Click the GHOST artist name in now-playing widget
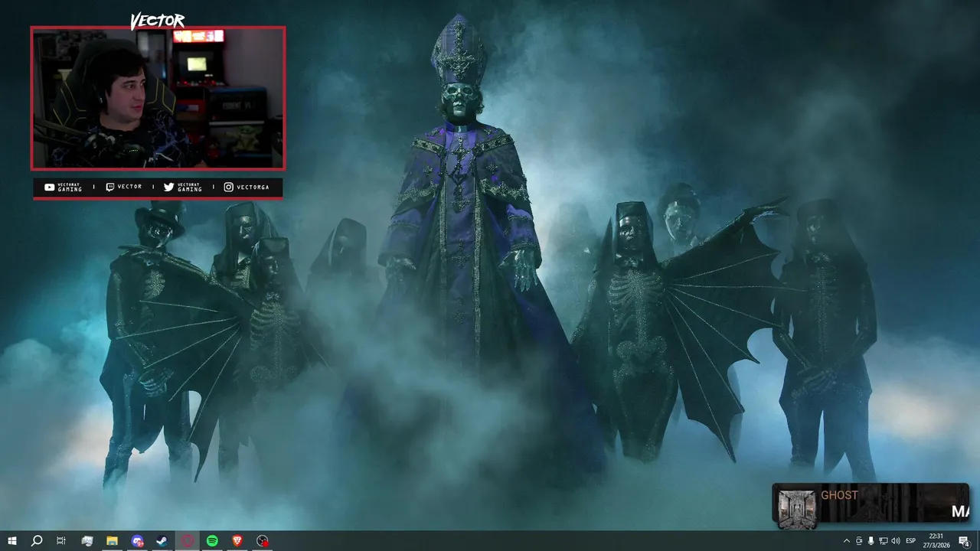 tap(839, 495)
